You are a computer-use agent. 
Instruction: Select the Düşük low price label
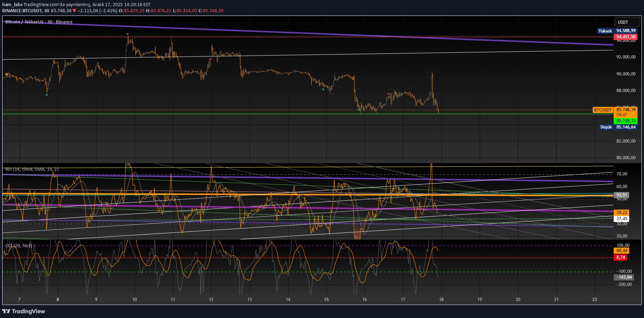(x=606, y=127)
